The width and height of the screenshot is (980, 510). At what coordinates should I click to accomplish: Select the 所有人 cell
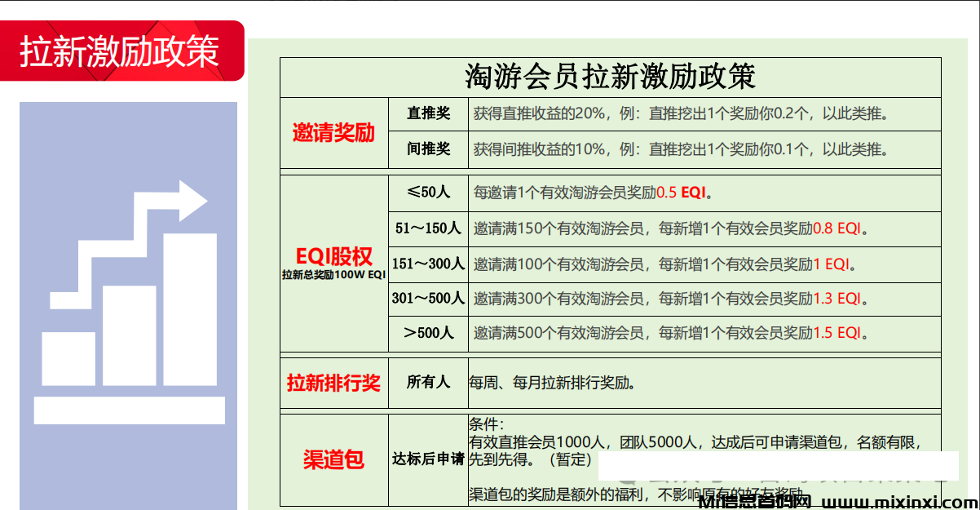428,382
